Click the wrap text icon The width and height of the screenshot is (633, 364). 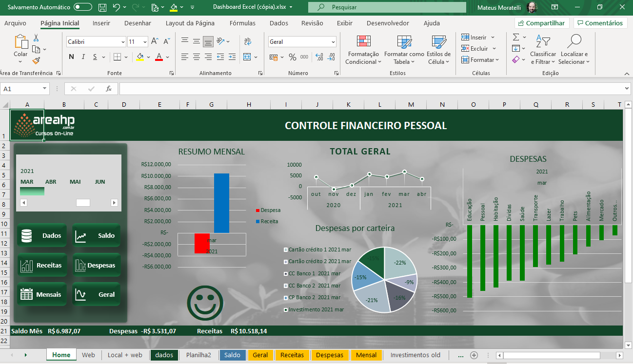pyautogui.click(x=248, y=41)
